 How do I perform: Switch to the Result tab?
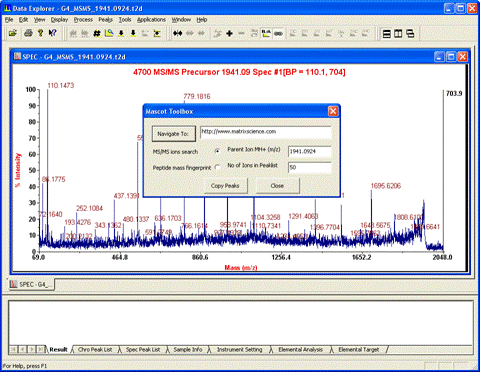click(58, 349)
